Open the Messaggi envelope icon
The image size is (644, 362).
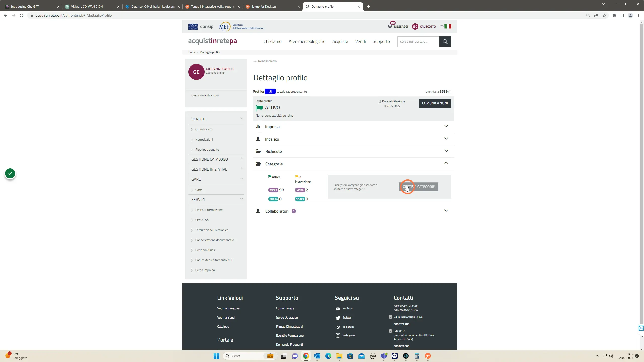point(390,26)
